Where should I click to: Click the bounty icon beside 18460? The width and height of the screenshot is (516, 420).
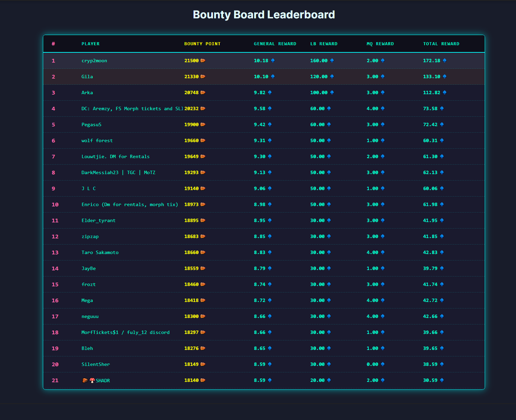point(203,284)
